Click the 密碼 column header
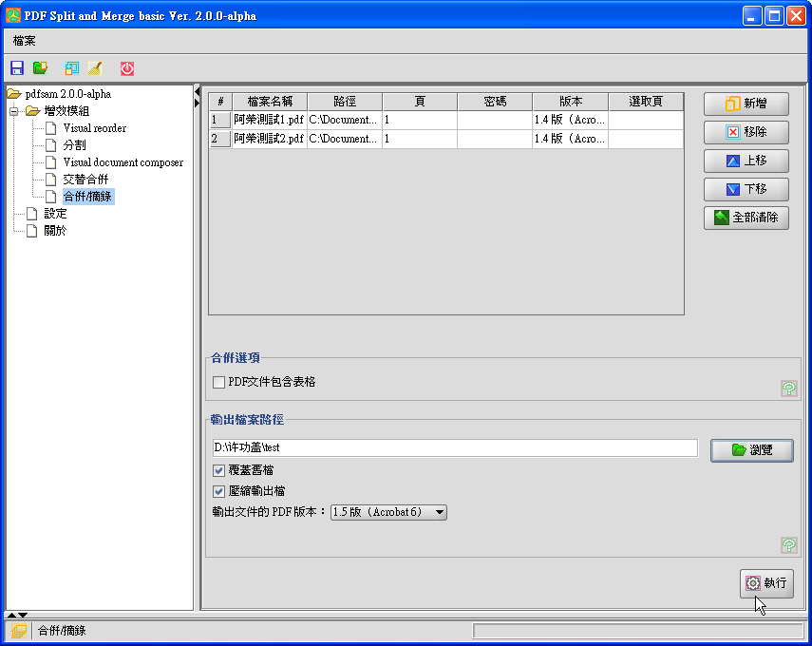812x646 pixels. click(x=495, y=102)
